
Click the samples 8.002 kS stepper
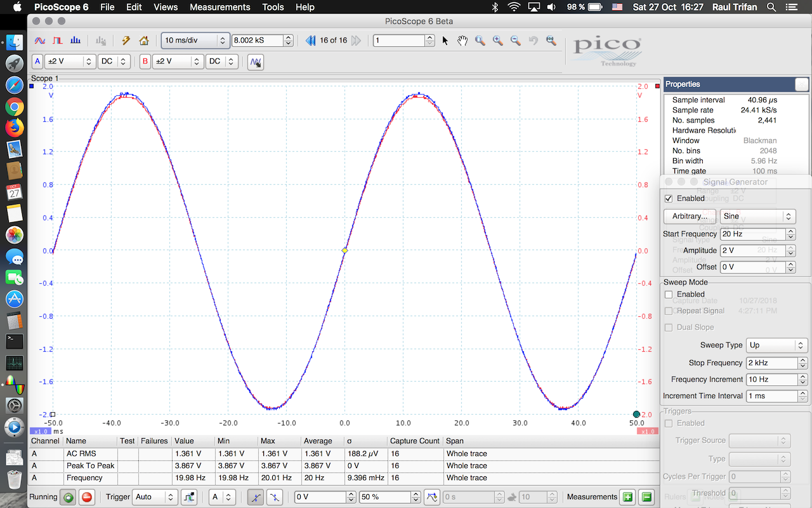tap(289, 41)
